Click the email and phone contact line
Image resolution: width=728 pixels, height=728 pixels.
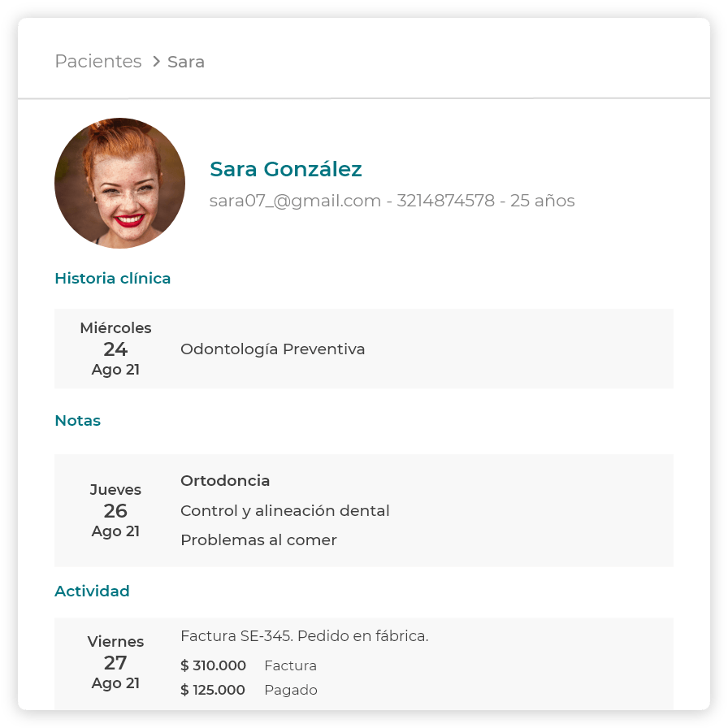pos(392,201)
